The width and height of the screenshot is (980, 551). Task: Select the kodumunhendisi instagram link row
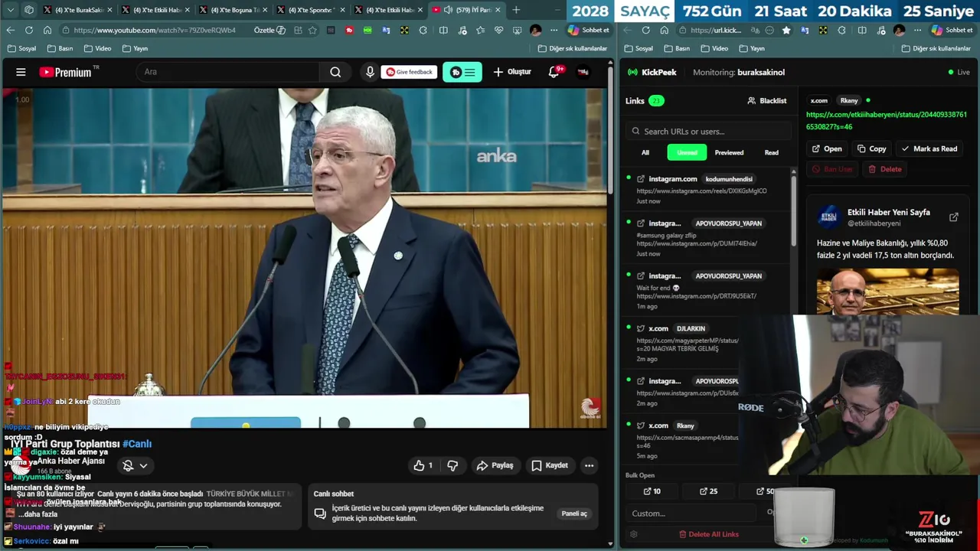tap(705, 190)
